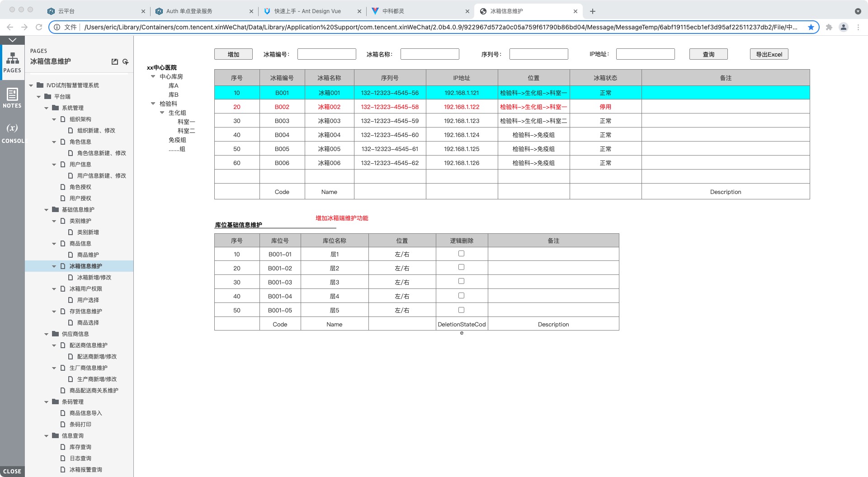Image resolution: width=868 pixels, height=477 pixels.
Task: Focus the 冰箱名称 input field
Action: pyautogui.click(x=430, y=54)
